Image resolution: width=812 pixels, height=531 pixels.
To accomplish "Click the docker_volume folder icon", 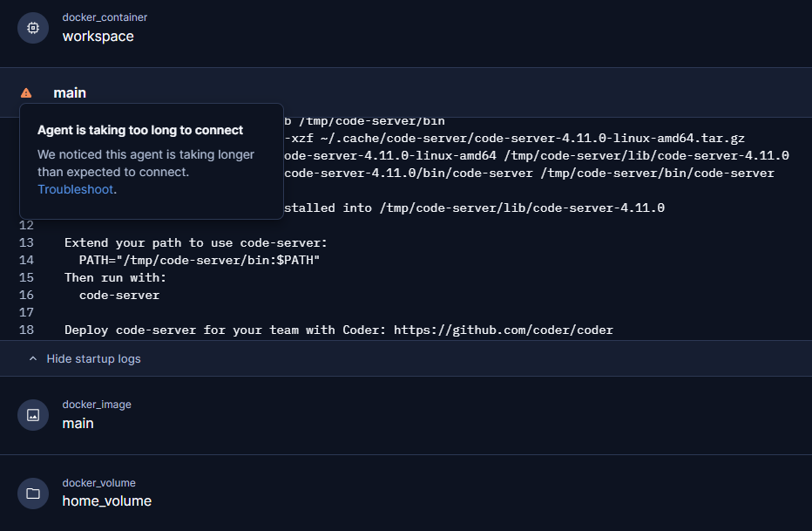I will 33,494.
